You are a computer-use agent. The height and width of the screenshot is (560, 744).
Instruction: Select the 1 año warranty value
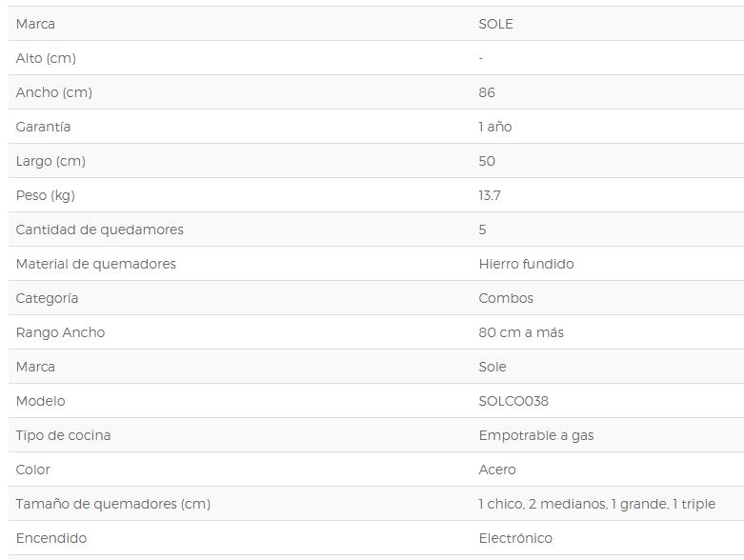coord(495,127)
